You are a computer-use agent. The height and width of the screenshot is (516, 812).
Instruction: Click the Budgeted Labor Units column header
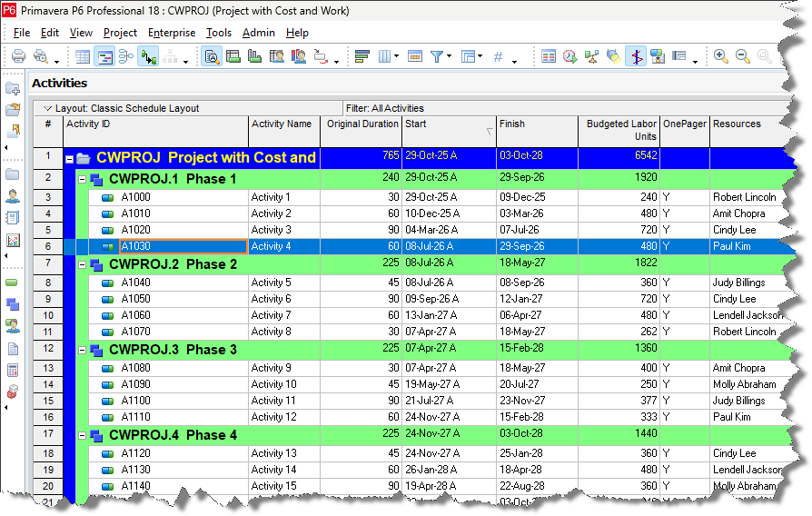coord(619,132)
